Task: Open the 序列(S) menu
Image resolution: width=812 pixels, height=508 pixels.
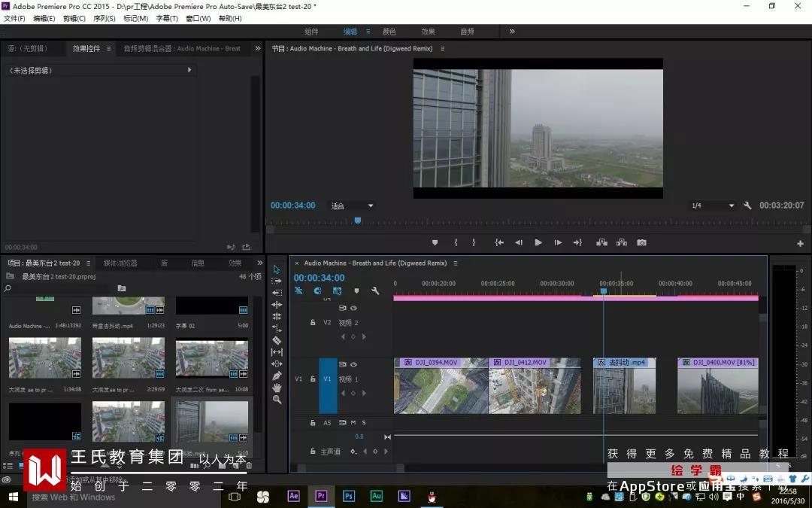Action: pos(104,18)
